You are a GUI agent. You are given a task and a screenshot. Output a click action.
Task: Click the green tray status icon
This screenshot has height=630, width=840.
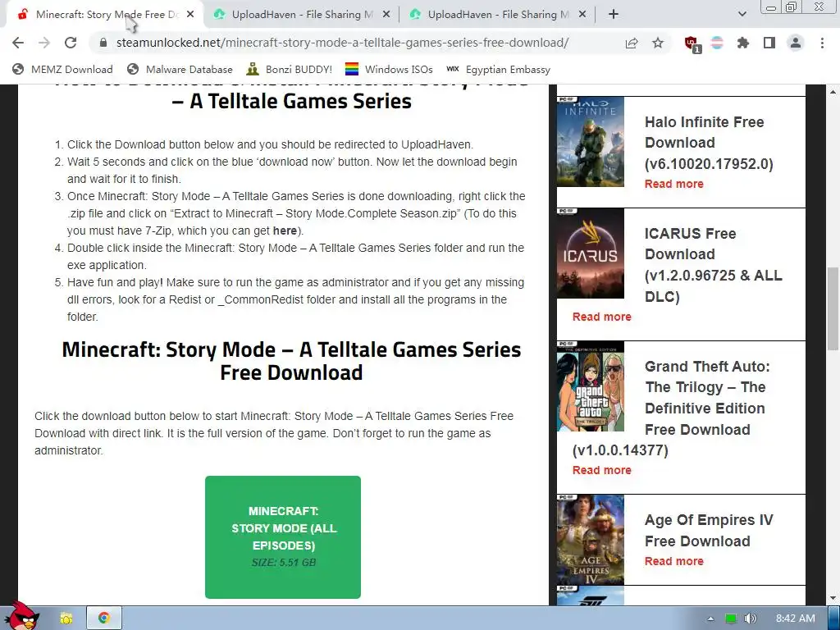(730, 619)
